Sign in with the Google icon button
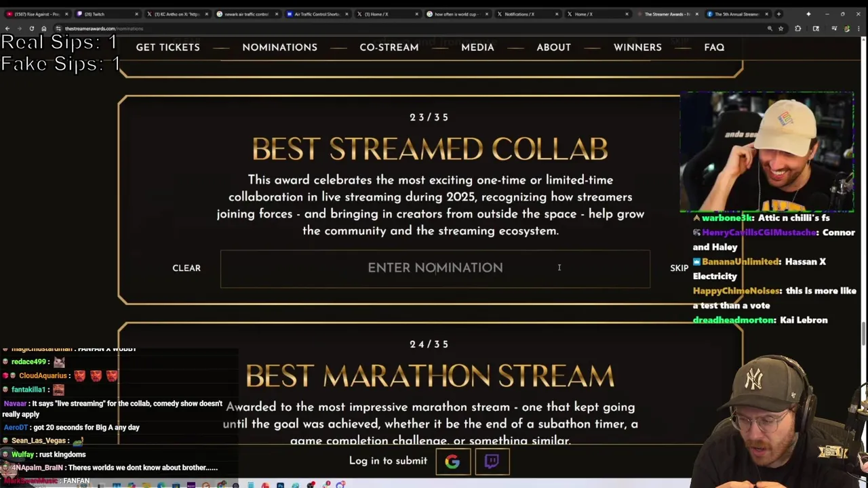The height and width of the screenshot is (488, 868). click(452, 462)
